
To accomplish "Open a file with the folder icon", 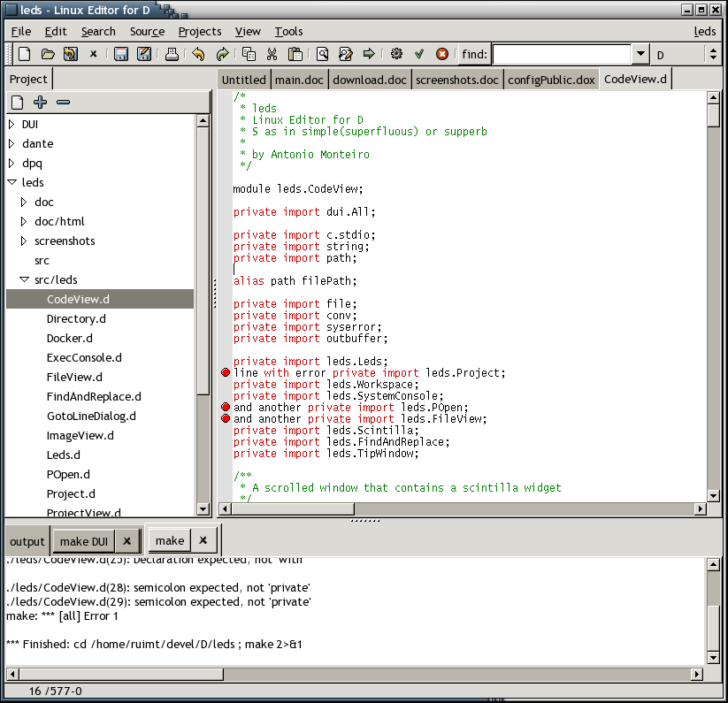I will click(x=48, y=54).
